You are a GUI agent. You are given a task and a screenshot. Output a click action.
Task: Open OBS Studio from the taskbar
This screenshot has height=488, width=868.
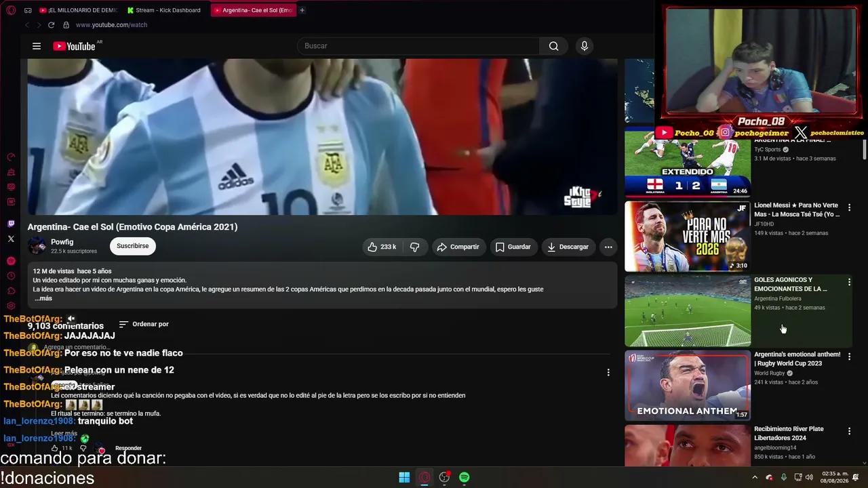click(x=444, y=477)
